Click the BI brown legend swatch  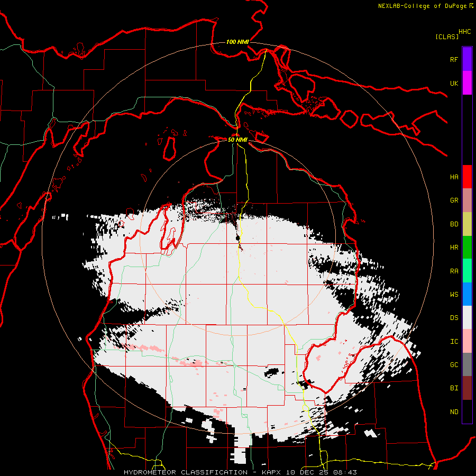pyautogui.click(x=467, y=388)
